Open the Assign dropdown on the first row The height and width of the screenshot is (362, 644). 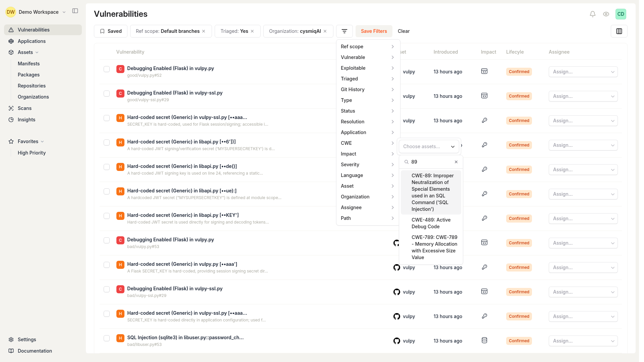click(583, 71)
